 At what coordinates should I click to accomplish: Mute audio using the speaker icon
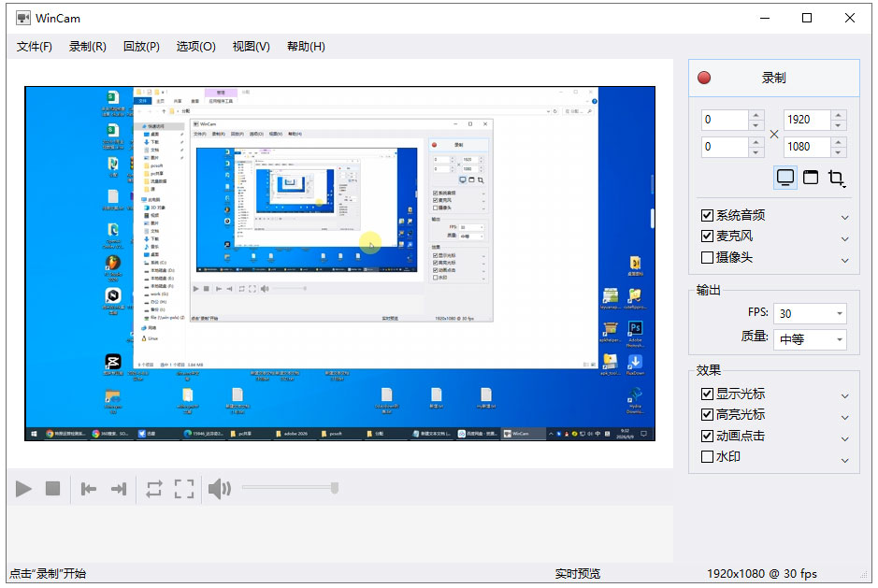tap(220, 489)
